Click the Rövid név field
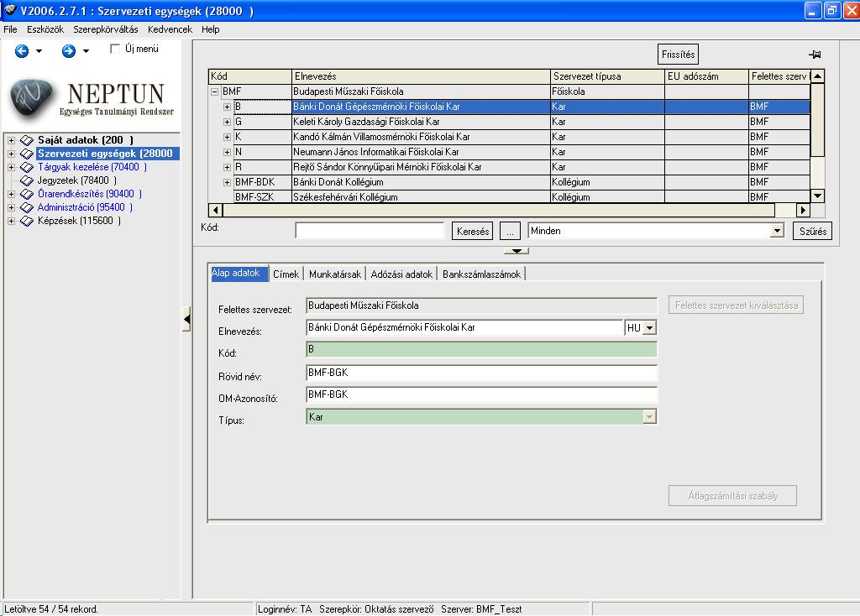Viewport: 860px width, 616px height. coord(481,373)
